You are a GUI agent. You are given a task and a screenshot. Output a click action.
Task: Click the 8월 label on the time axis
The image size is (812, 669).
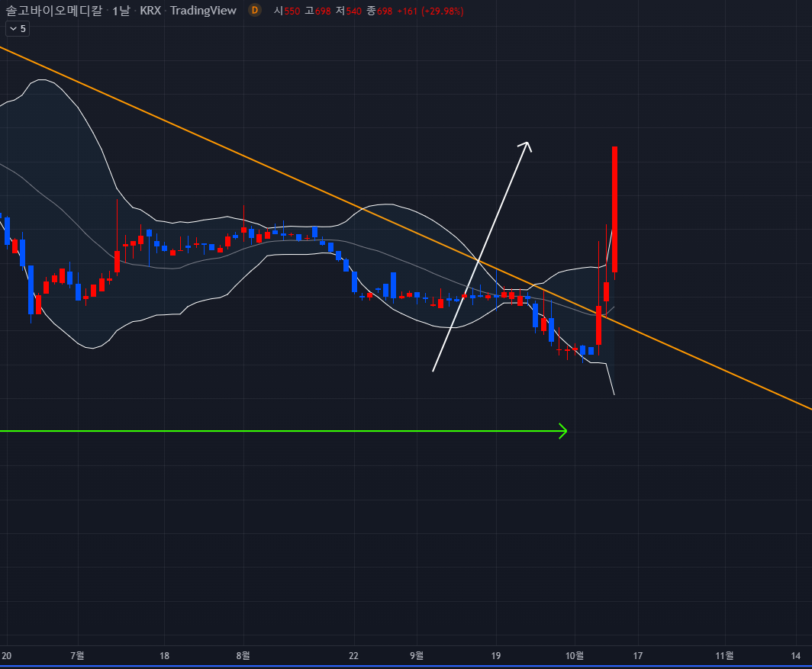pyautogui.click(x=243, y=655)
